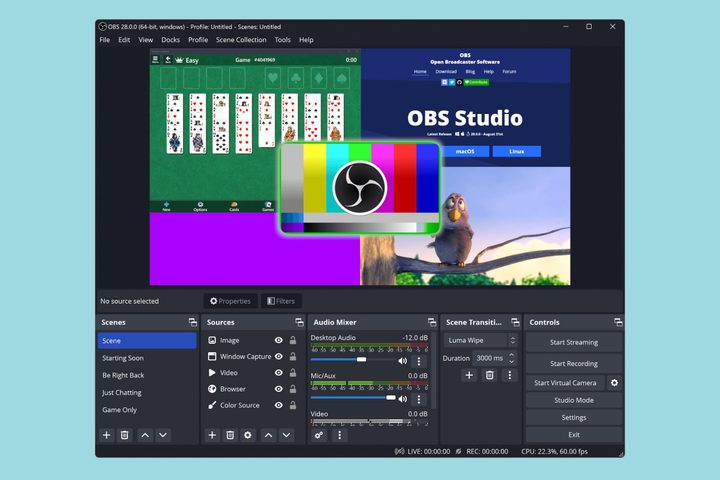This screenshot has width=720, height=480.
Task: Open Virtual Camera settings gear
Action: point(614,383)
